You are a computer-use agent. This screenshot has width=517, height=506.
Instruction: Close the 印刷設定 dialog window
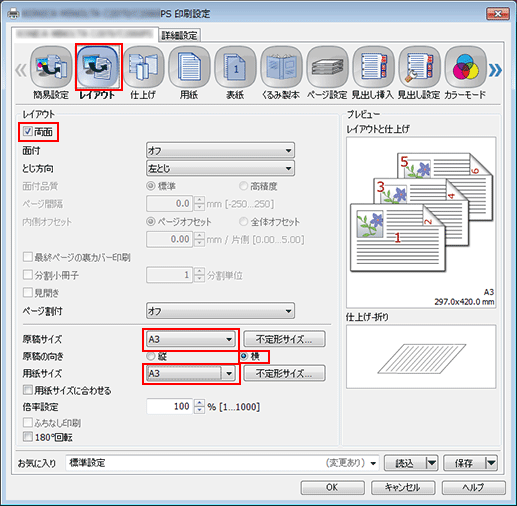pos(498,14)
